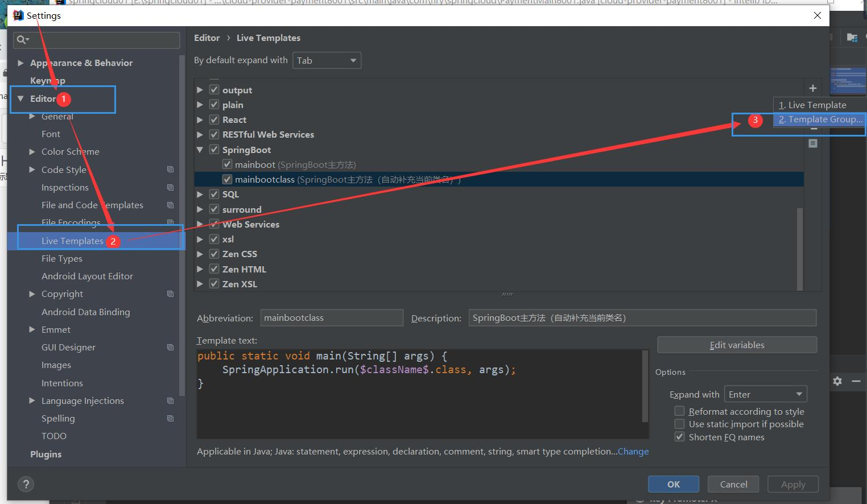Expand the Emmet tree node

[32, 329]
